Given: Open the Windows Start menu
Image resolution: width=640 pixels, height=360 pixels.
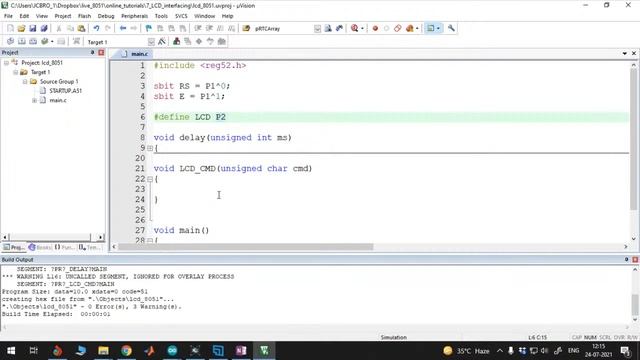Looking at the screenshot, I should click(x=11, y=351).
